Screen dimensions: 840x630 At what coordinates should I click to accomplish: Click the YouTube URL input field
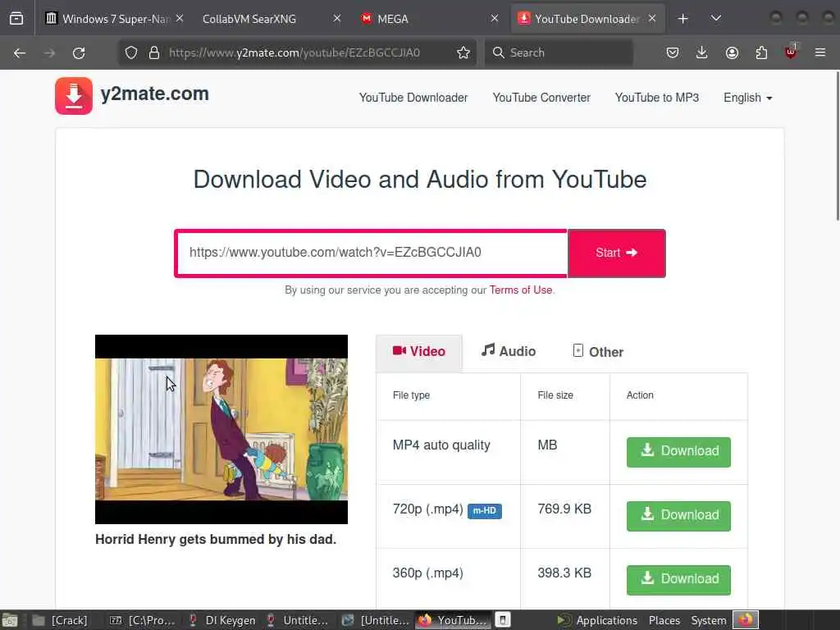371,253
